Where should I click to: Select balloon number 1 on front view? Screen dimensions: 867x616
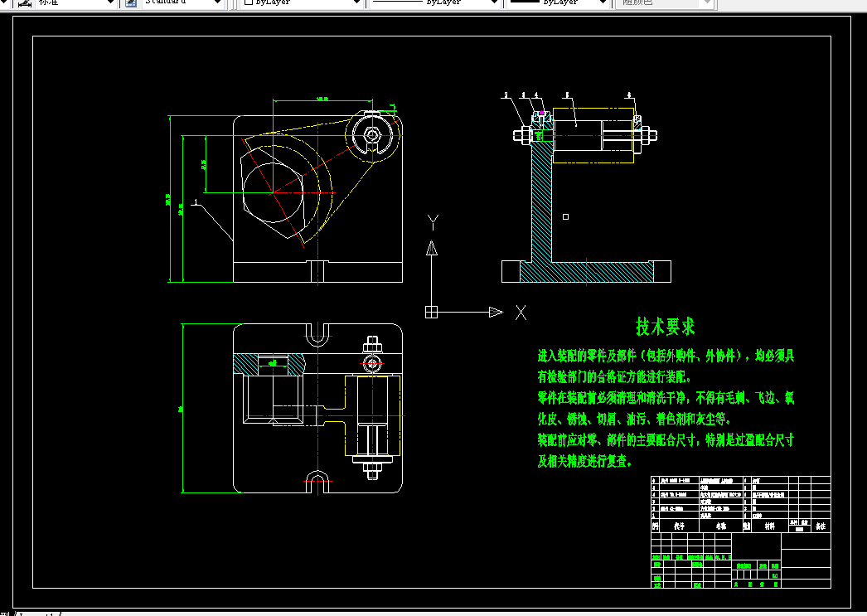(196, 201)
